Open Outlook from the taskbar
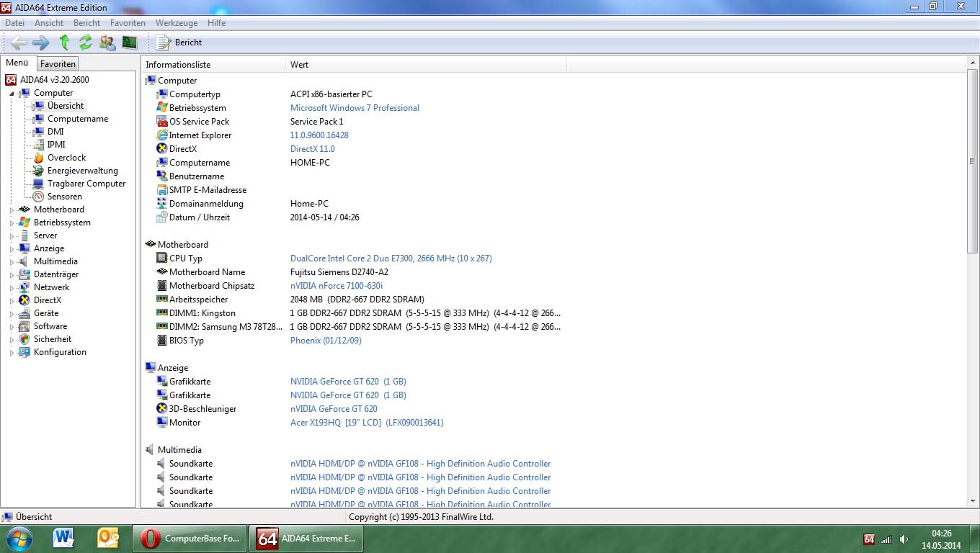The width and height of the screenshot is (980, 553). (x=108, y=538)
